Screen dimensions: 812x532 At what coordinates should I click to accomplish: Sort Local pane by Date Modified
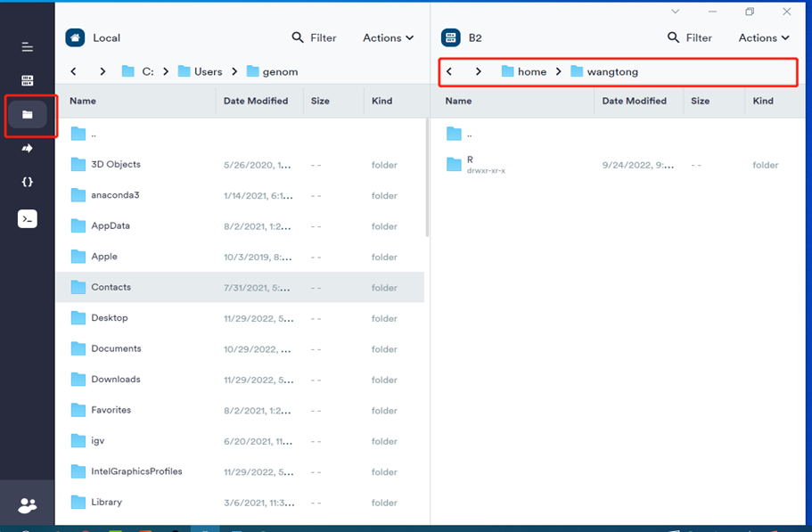point(256,101)
